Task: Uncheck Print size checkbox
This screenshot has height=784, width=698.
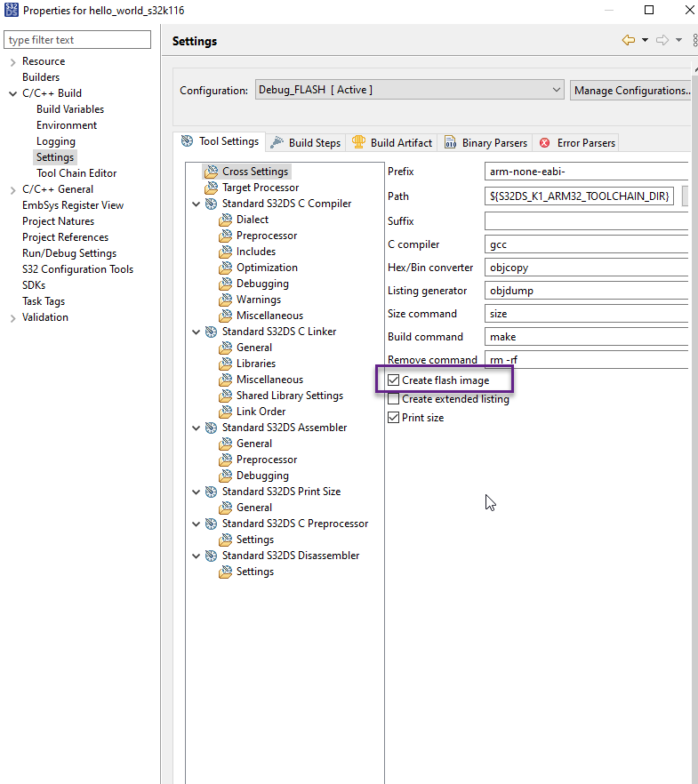Action: (x=394, y=418)
